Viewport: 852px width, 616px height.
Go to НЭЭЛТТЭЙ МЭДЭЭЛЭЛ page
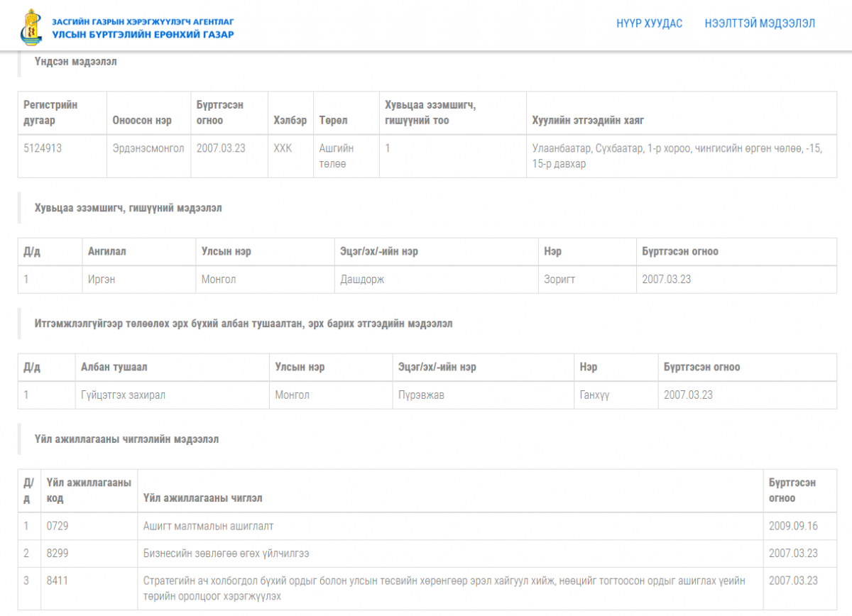[x=760, y=23]
